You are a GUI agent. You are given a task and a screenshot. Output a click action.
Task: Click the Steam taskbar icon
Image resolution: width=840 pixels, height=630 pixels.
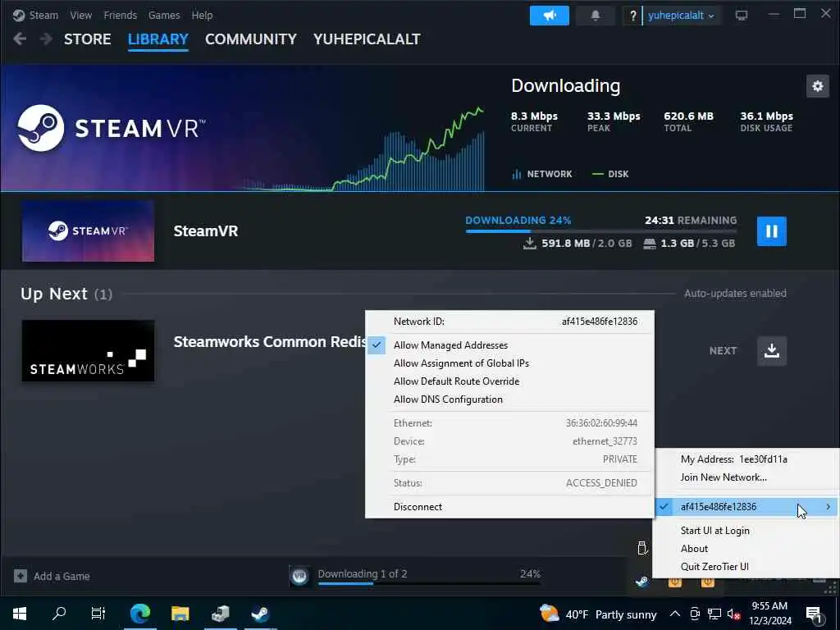[260, 614]
